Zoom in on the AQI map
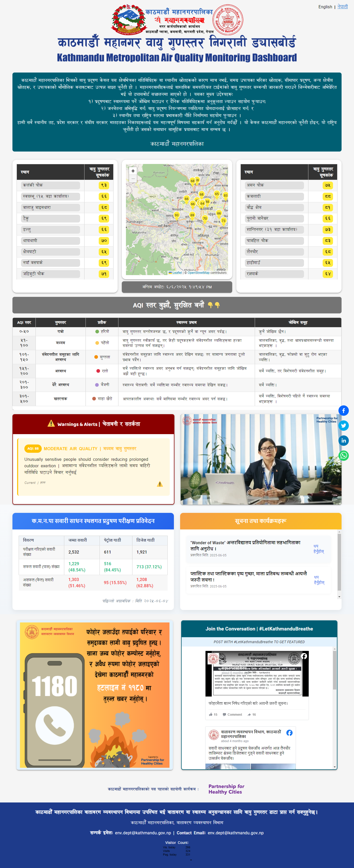The width and height of the screenshot is (354, 868). [x=133, y=171]
